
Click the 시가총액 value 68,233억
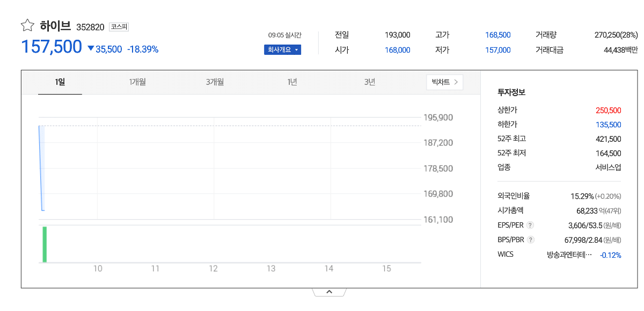(x=591, y=211)
